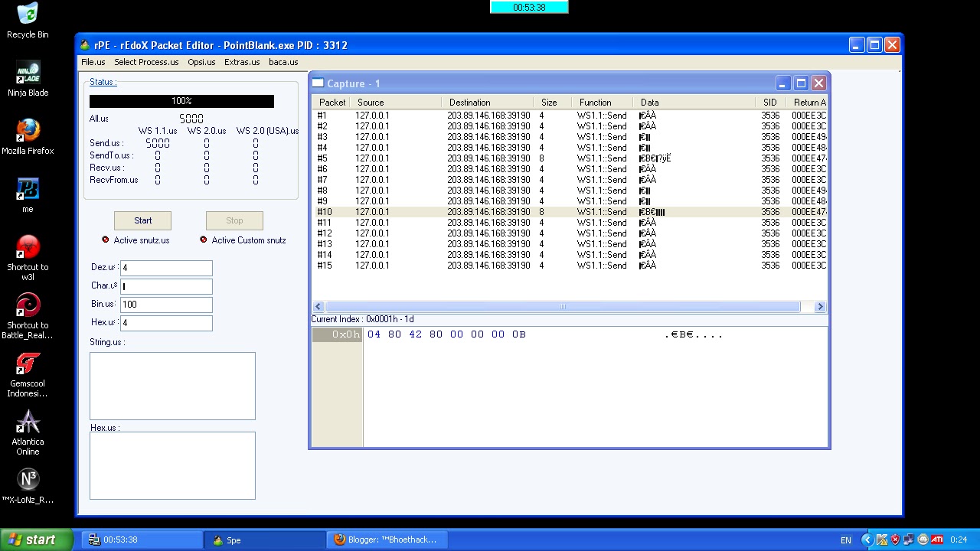
Task: Open the Select Process.us menu
Action: coord(146,62)
